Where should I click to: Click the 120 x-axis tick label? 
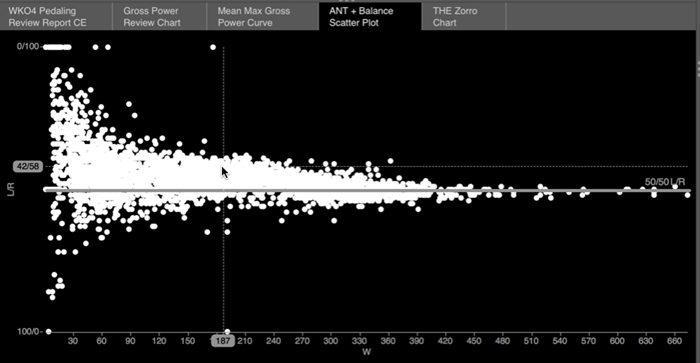(x=159, y=341)
